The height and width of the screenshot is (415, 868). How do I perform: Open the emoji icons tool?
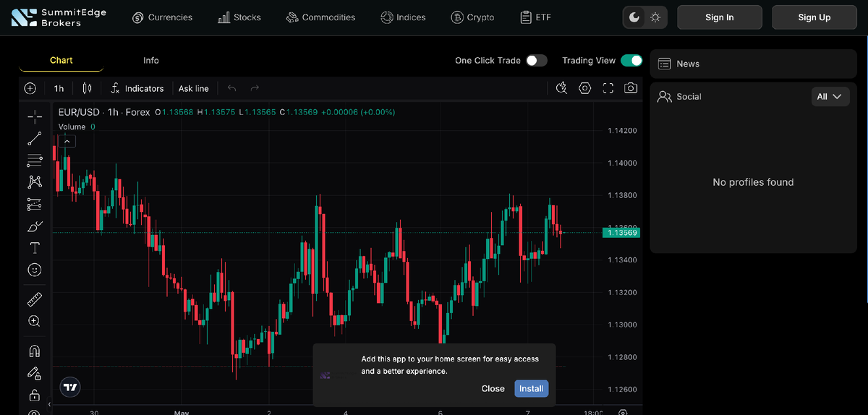[34, 270]
